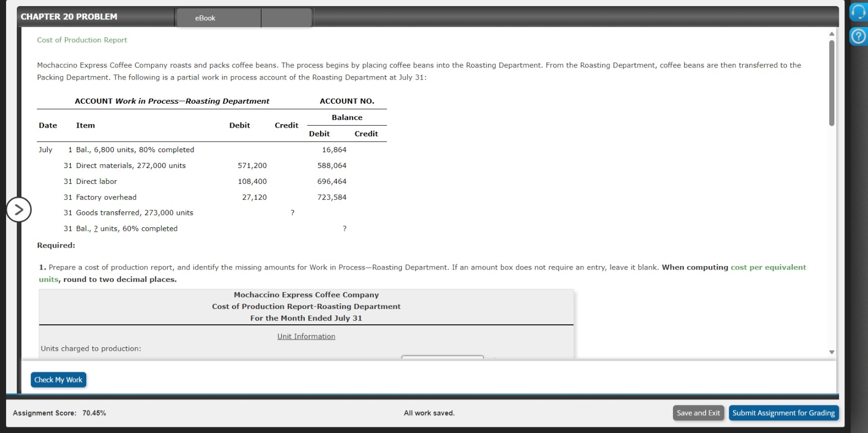Select the 696,464 balance value

pyautogui.click(x=332, y=181)
